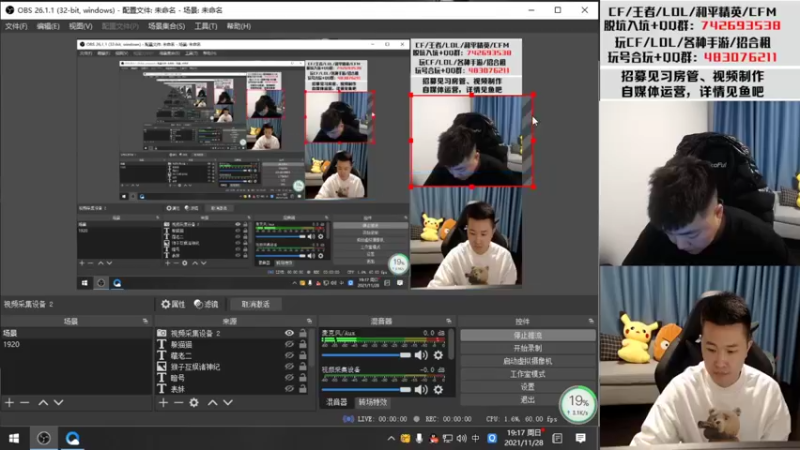
Task: Move the scene up with the up arrow in the 场景 panel
Action: coord(43,403)
